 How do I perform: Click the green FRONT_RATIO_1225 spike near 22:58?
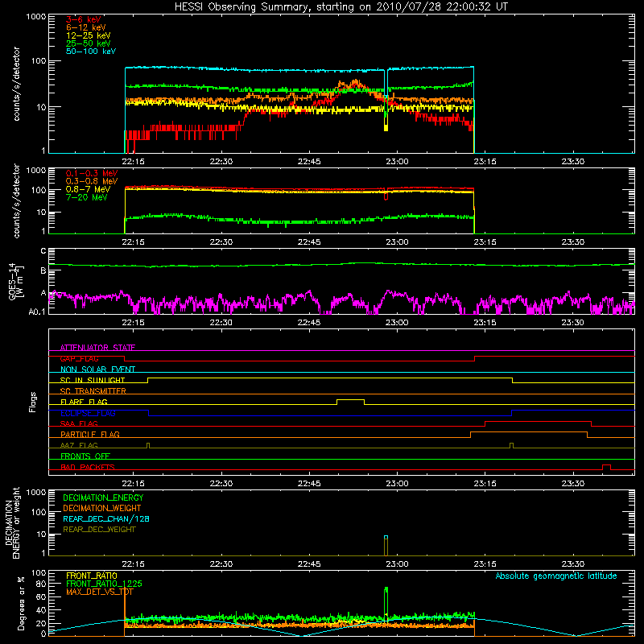(386, 601)
